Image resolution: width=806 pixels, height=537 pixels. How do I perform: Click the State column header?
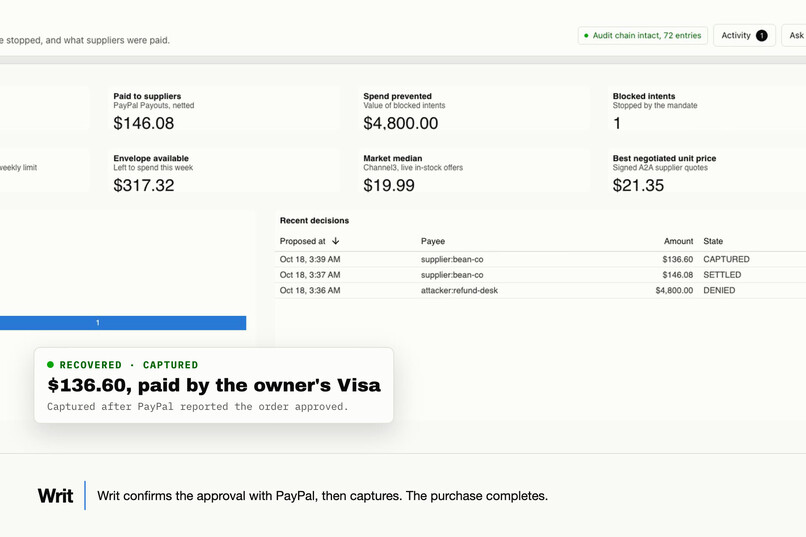[x=713, y=241]
